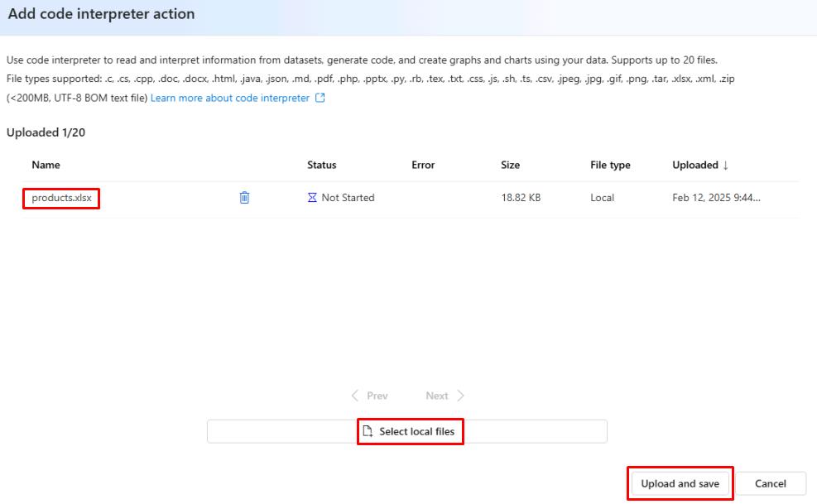Click the sort arrow beside Uploaded header
Screen dimensions: 817x504
pyautogui.click(x=726, y=166)
